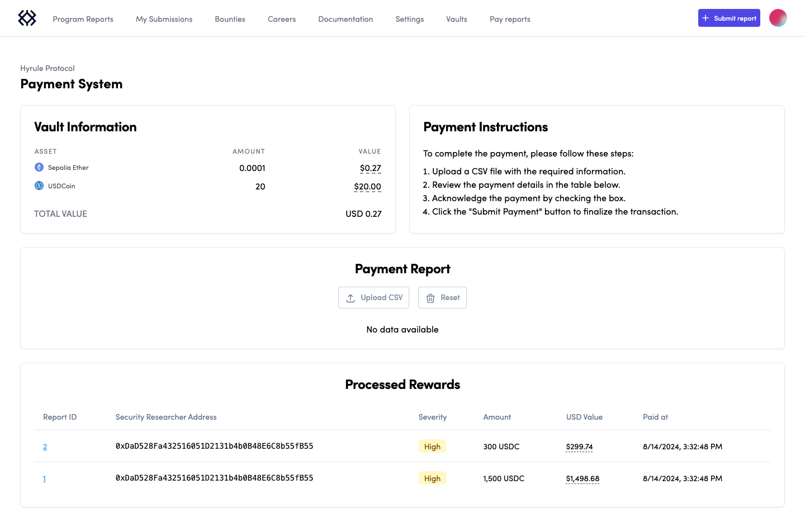The height and width of the screenshot is (532, 805).
Task: Click the Payment Instructions heading
Action: [486, 127]
